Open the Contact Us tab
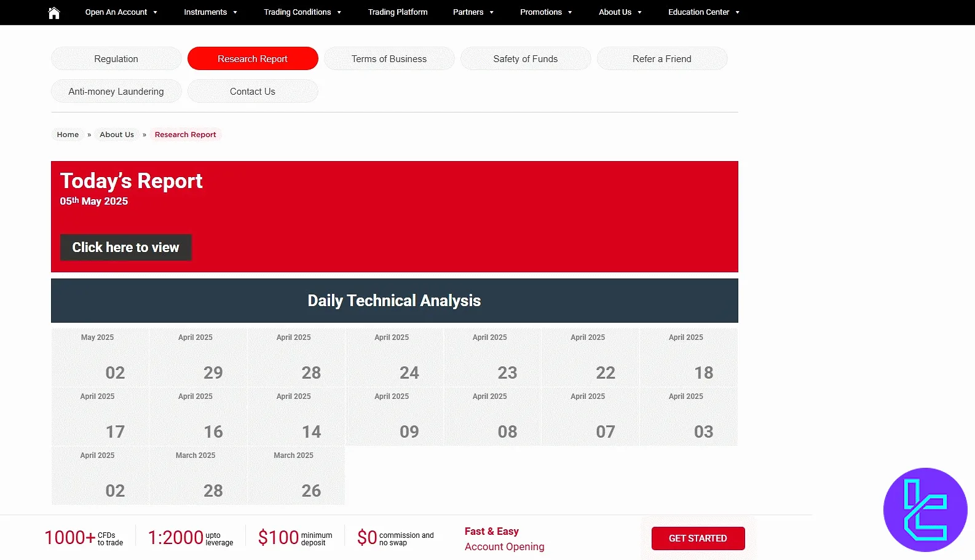The image size is (975, 560). [x=253, y=92]
